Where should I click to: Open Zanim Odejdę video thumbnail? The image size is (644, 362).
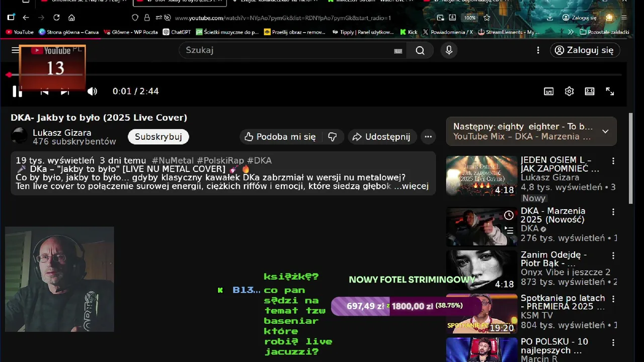[481, 270]
